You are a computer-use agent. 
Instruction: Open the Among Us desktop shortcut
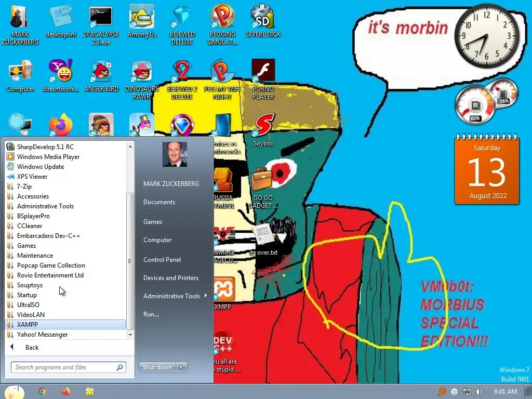tap(142, 22)
